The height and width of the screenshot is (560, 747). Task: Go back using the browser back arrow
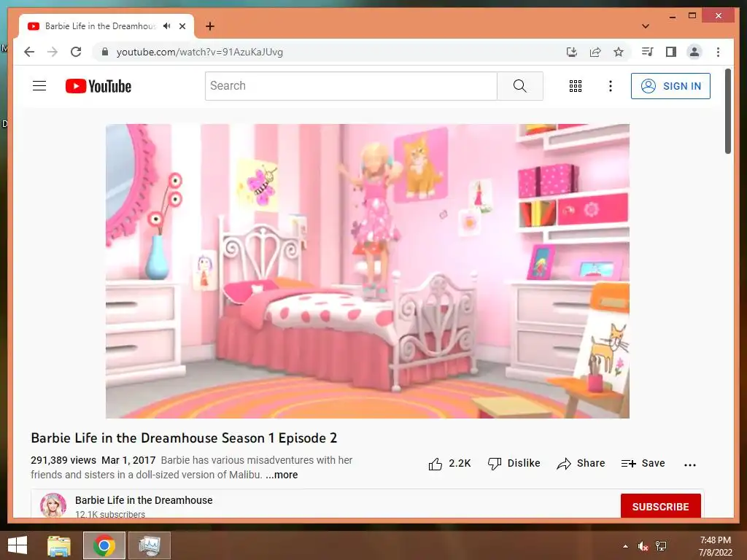(x=29, y=52)
